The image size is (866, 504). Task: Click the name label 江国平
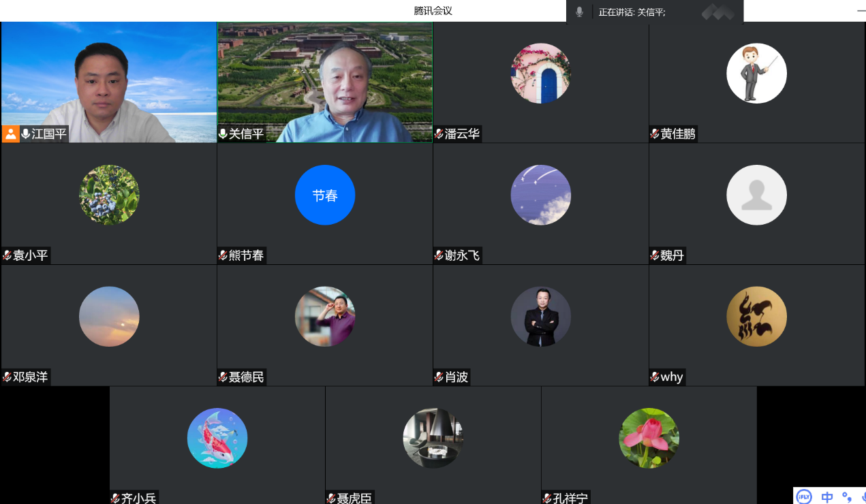[49, 134]
